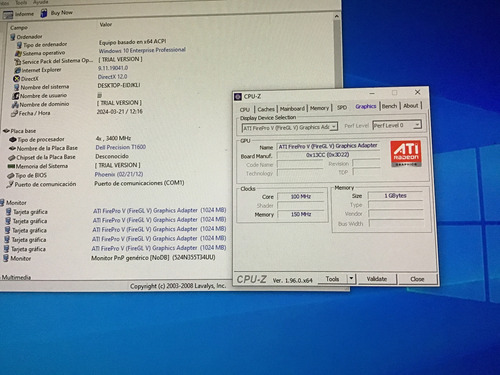Viewport: 500px width, 375px height.
Task: Switch to the Caches tab in CPU-Z
Action: point(266,109)
